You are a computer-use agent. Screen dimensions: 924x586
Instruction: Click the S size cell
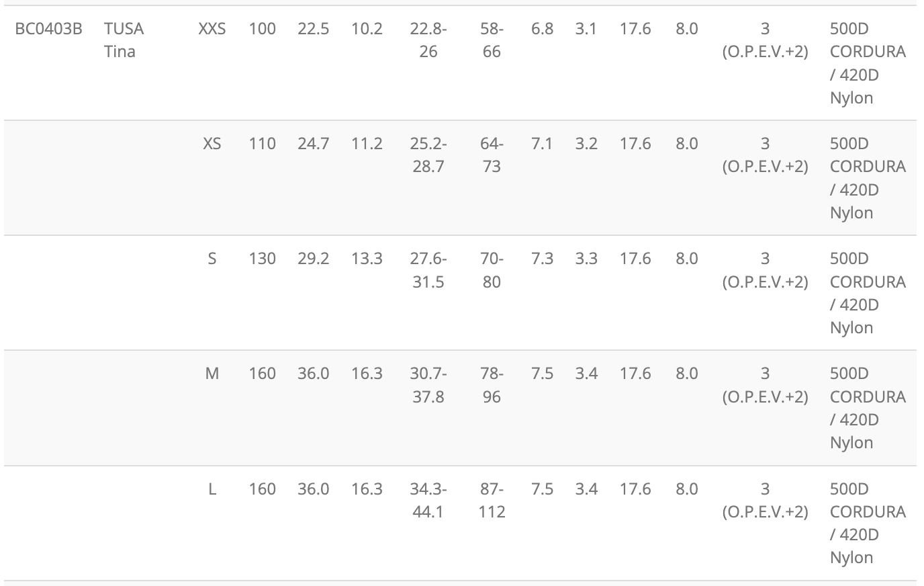pos(212,259)
